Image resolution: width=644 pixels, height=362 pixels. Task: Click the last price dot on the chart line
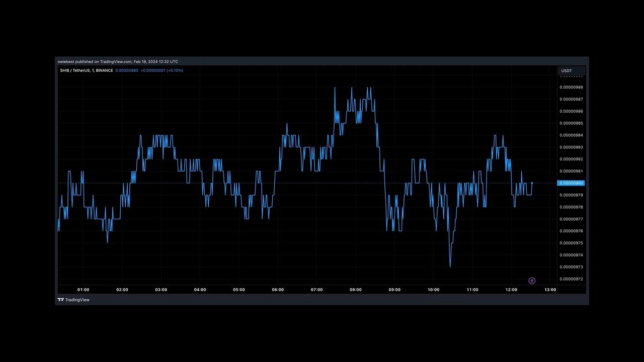532,183
